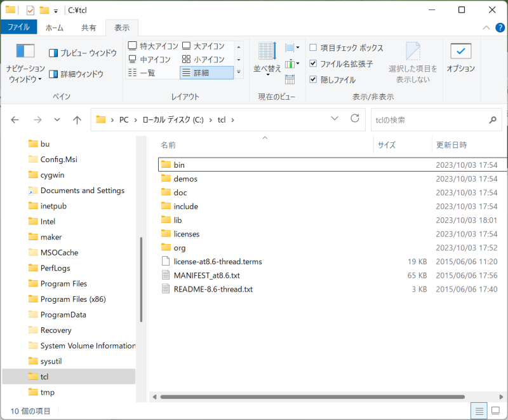The height and width of the screenshot is (420, 508).
Task: Open the Group by dropdown icon
Action: [292, 48]
